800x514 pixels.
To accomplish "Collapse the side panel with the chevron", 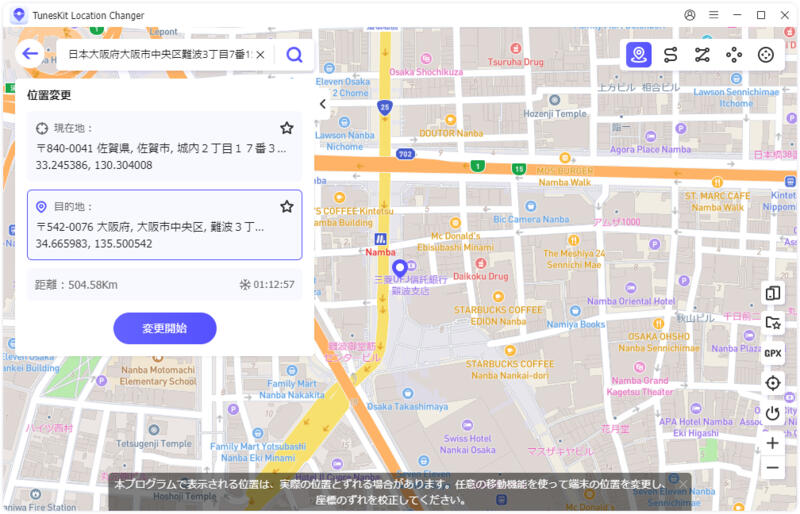I will pyautogui.click(x=322, y=104).
